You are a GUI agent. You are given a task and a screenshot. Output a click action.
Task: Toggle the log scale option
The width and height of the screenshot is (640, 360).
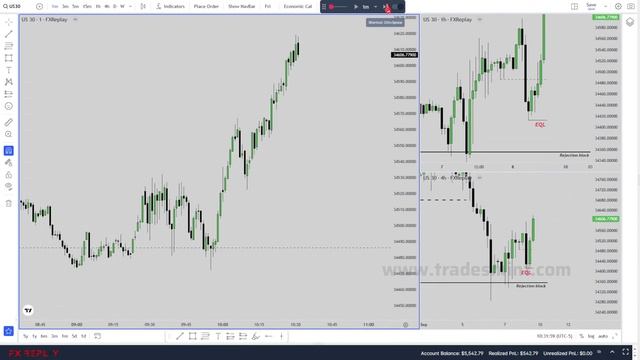[x=591, y=336]
